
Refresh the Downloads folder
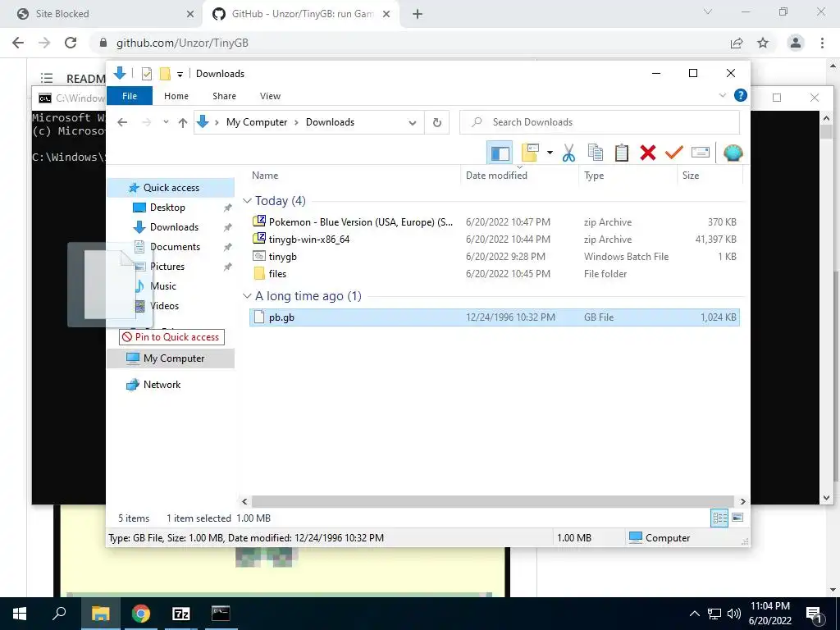pos(436,123)
